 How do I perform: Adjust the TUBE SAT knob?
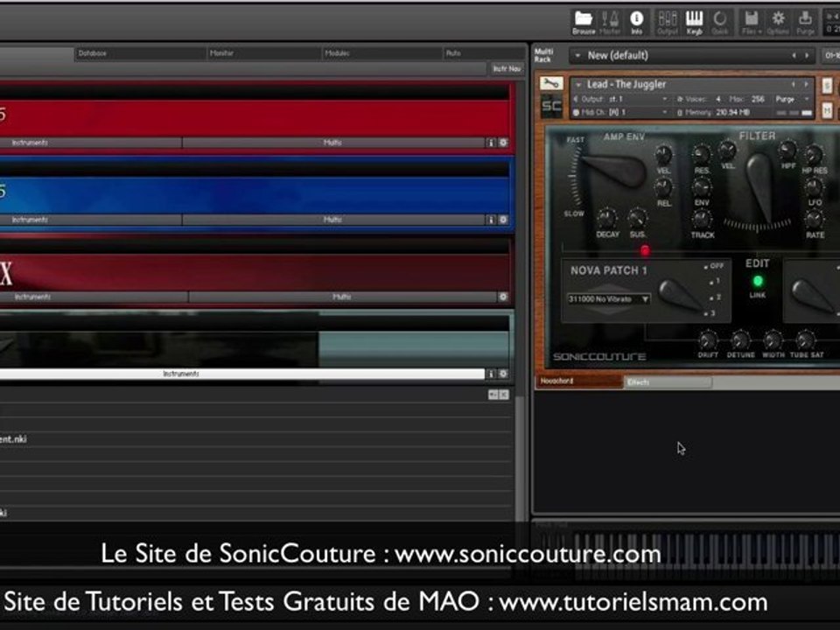pyautogui.click(x=805, y=340)
